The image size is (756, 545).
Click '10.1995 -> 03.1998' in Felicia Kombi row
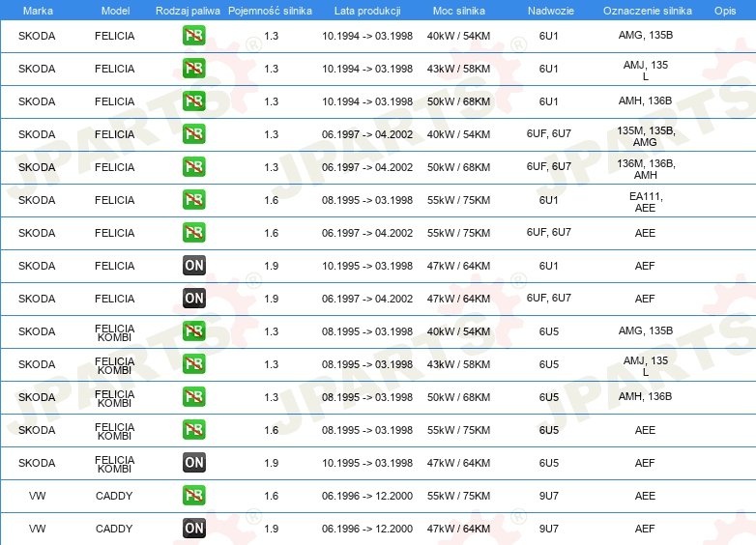coord(367,463)
